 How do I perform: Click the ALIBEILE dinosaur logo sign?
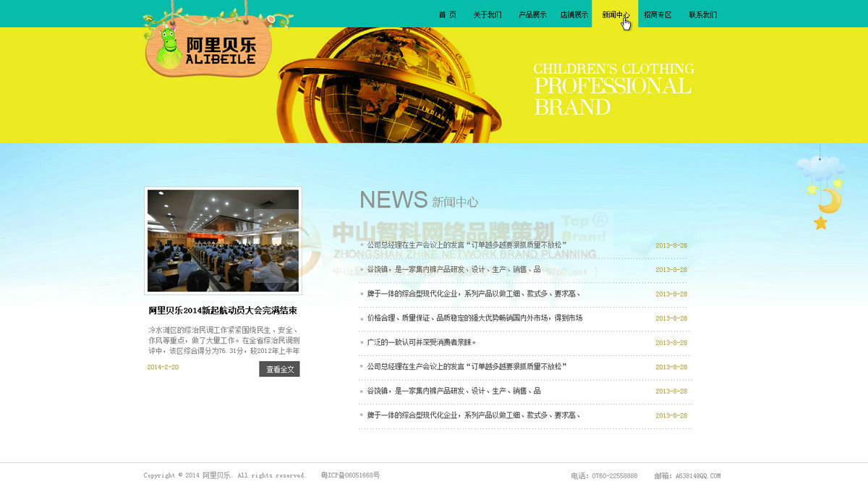pyautogui.click(x=208, y=49)
